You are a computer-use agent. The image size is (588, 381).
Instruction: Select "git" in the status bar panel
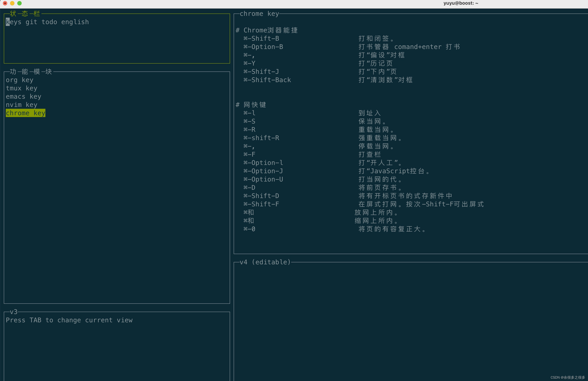coord(31,22)
